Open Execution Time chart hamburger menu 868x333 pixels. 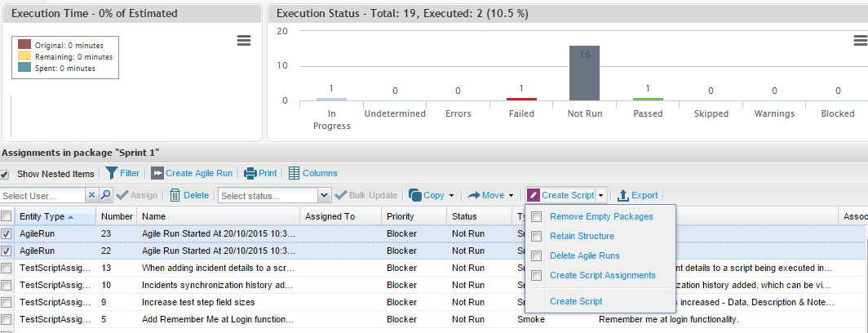(x=243, y=41)
